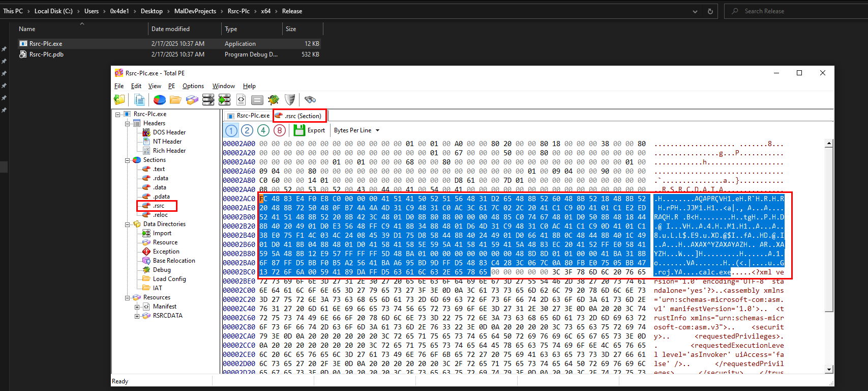Screen dimensions: 868x391
Task: Click the green arrow rows toolbar icon
Action: 225,100
